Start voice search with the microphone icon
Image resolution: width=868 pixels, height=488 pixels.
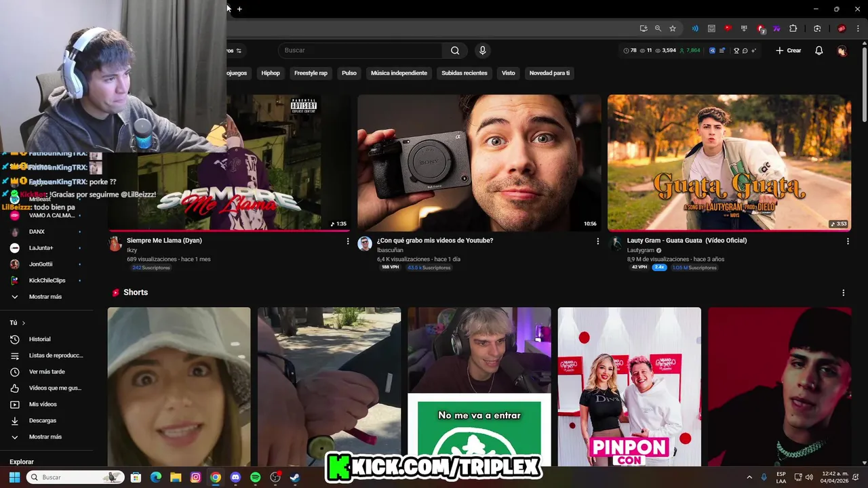[482, 50]
